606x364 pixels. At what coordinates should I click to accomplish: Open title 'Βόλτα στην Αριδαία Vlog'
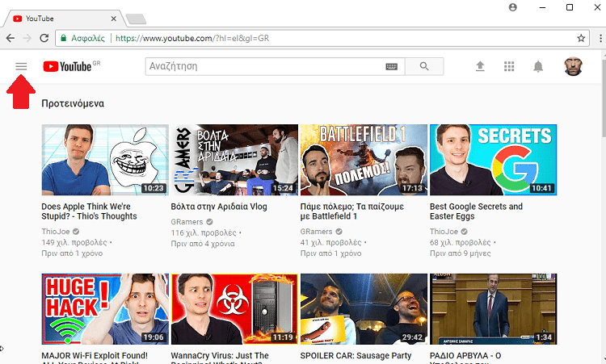tap(219, 207)
